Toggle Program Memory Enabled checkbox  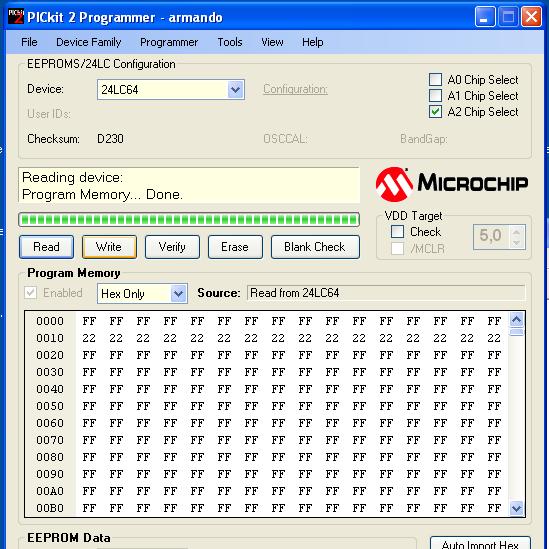coord(31,292)
